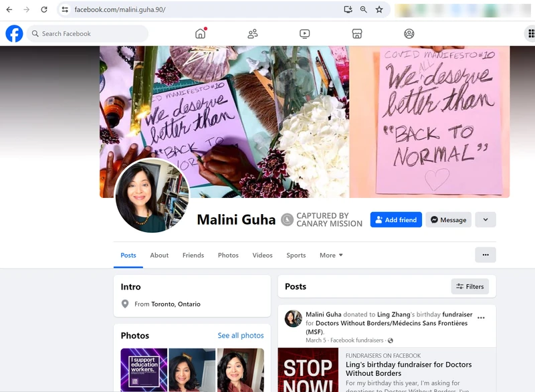Open site information icon in address bar
This screenshot has height=392, width=535.
pyautogui.click(x=65, y=9)
